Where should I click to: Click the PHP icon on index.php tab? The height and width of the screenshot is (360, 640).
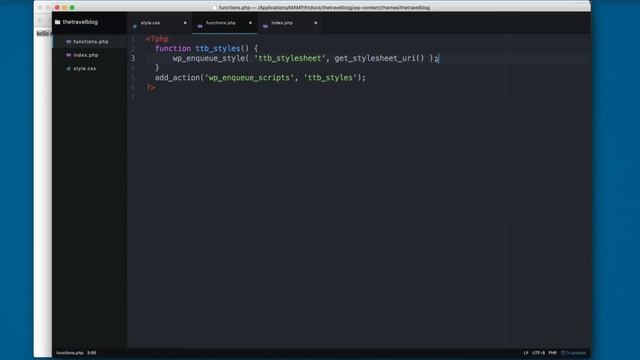pyautogui.click(x=265, y=26)
